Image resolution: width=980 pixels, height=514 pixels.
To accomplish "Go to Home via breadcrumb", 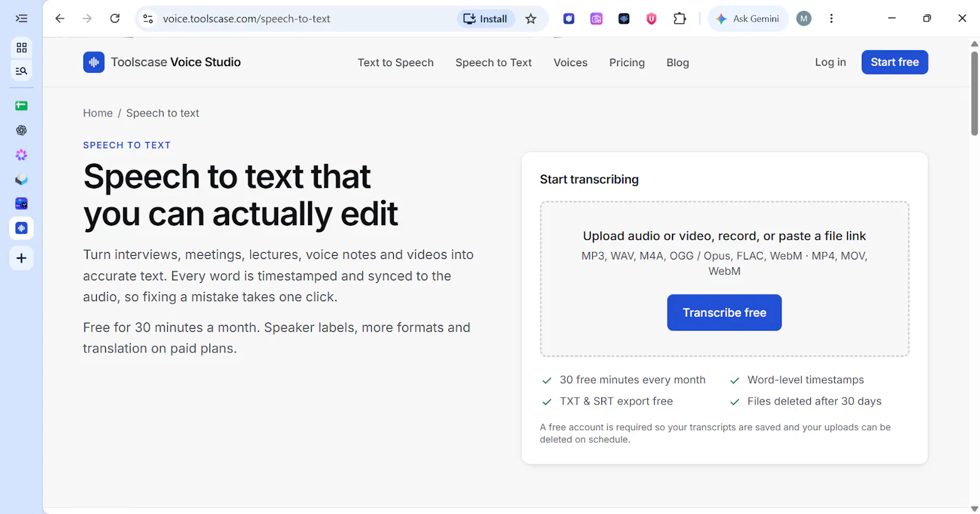I will coord(98,113).
